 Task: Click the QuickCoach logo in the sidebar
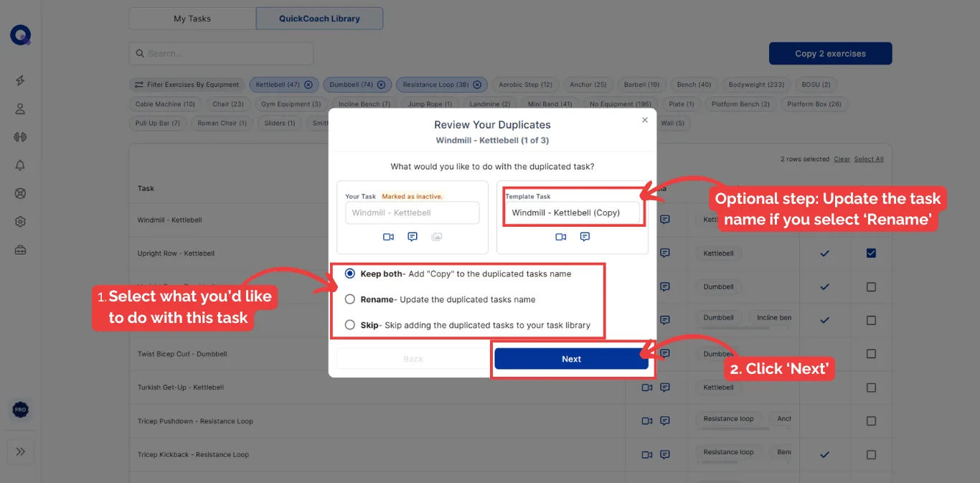20,35
